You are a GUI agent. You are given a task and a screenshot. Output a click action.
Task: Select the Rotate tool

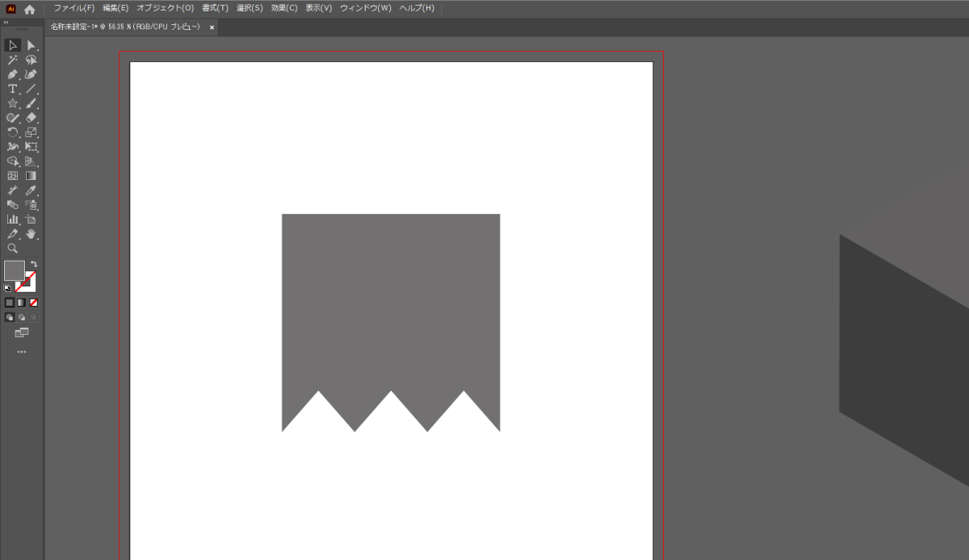pos(12,132)
